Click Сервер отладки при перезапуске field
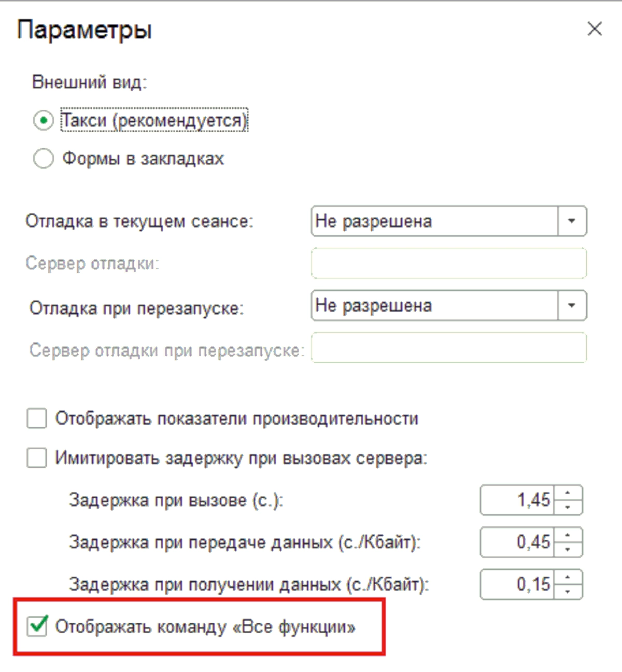Image resolution: width=622 pixels, height=672 pixels. click(x=448, y=348)
